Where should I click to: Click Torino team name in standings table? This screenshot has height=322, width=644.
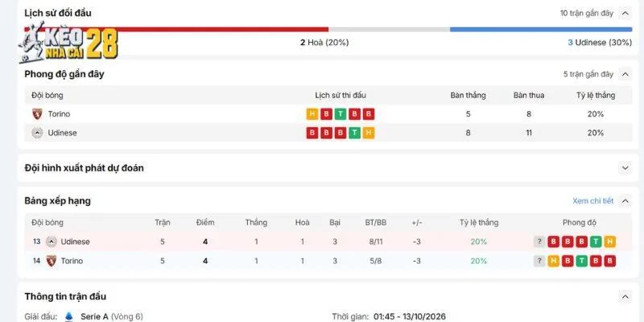click(72, 261)
